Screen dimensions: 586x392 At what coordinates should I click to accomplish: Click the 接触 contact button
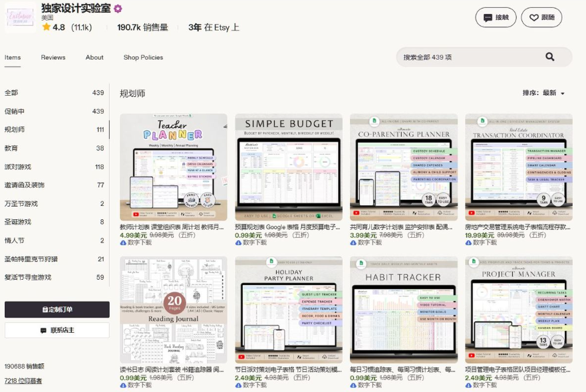tap(496, 17)
